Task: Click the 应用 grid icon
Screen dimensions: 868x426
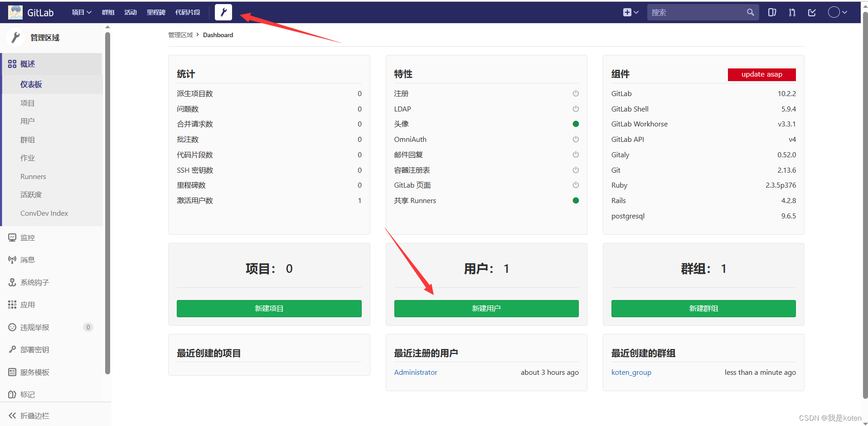Action: coord(12,305)
